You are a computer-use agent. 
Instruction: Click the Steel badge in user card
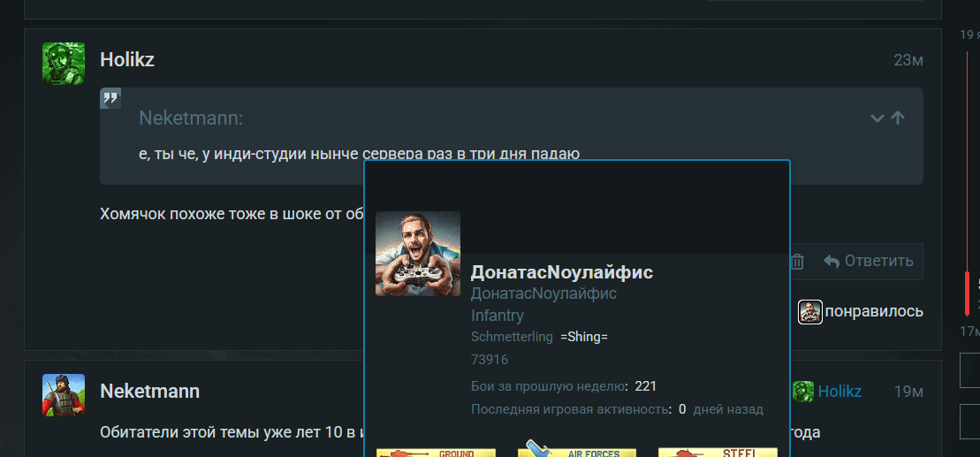(718, 452)
